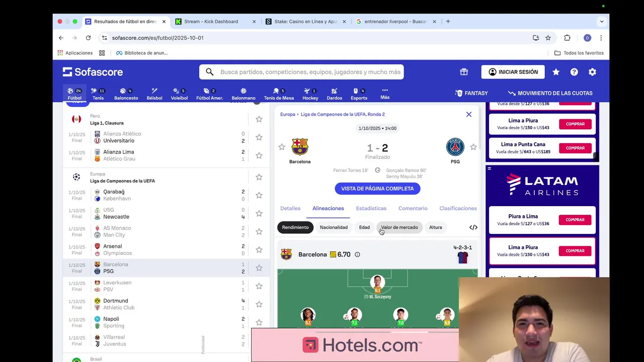Click the Sofascore logo

tap(93, 72)
